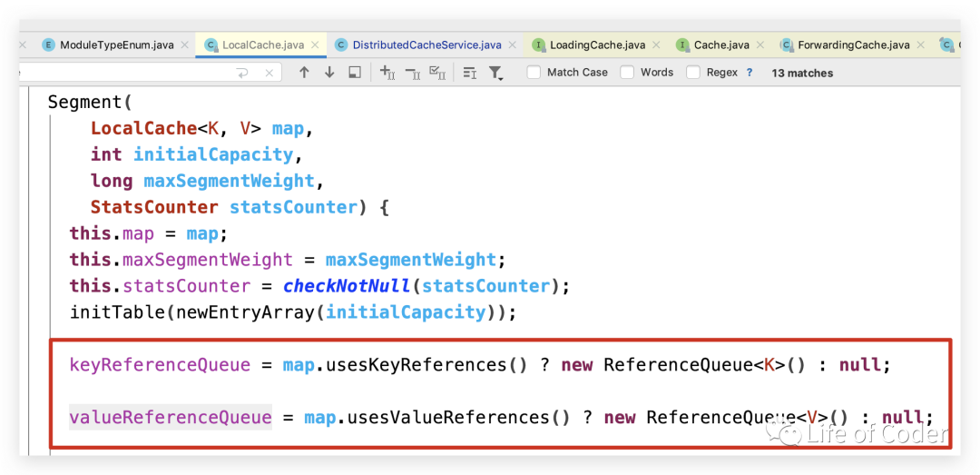The height and width of the screenshot is (475, 980).
Task: Click the interface icon on Cache.java tab
Action: (682, 45)
